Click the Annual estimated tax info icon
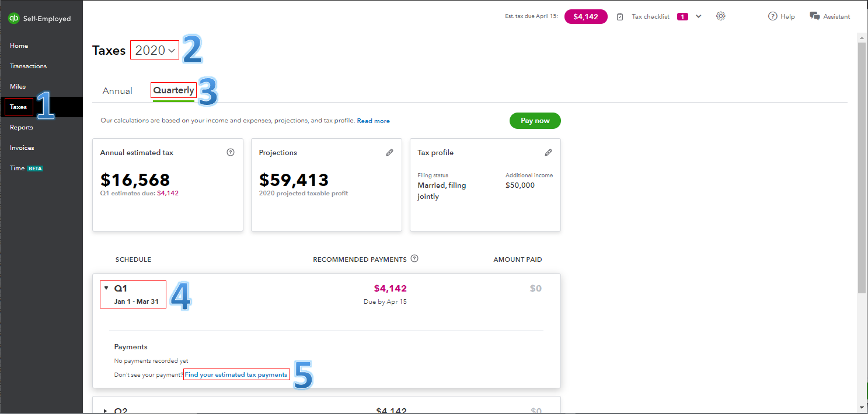The image size is (868, 414). tap(231, 152)
